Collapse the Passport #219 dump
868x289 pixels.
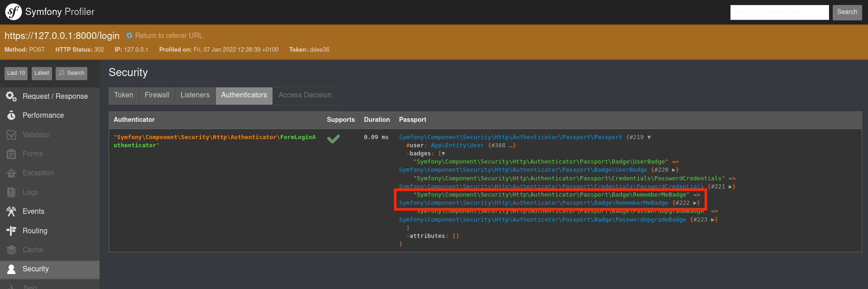[x=649, y=137]
